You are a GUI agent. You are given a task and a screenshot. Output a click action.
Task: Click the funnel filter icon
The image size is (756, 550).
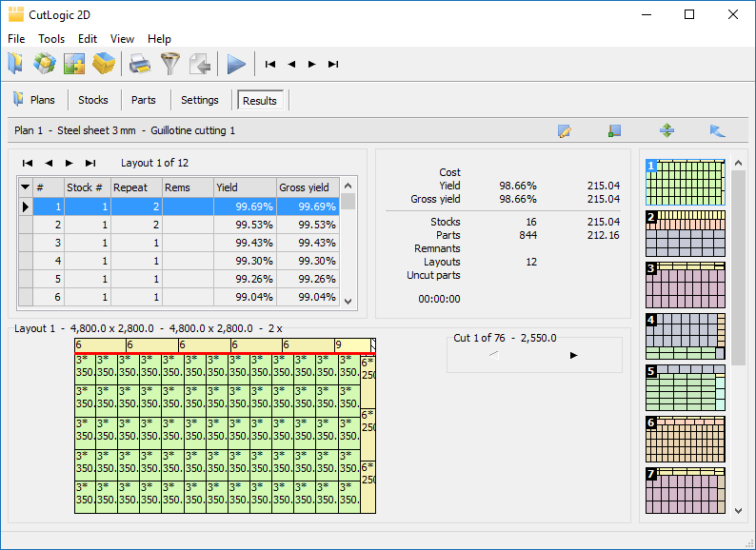coord(169,64)
